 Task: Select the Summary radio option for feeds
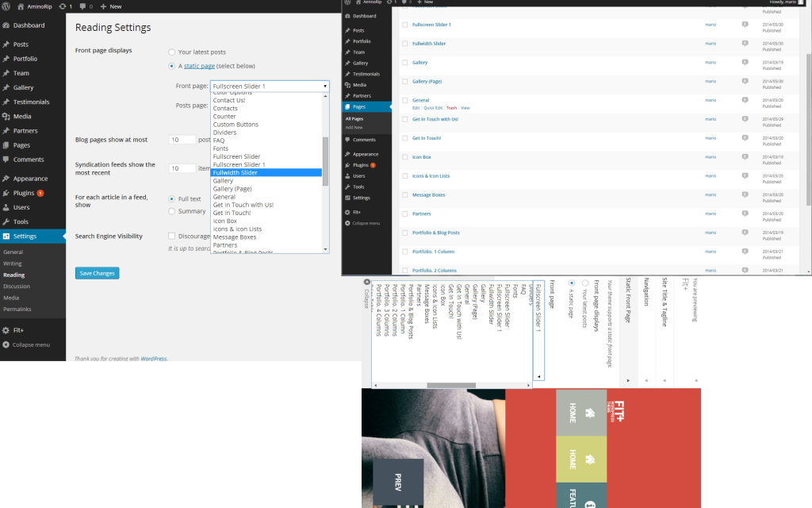coord(171,210)
